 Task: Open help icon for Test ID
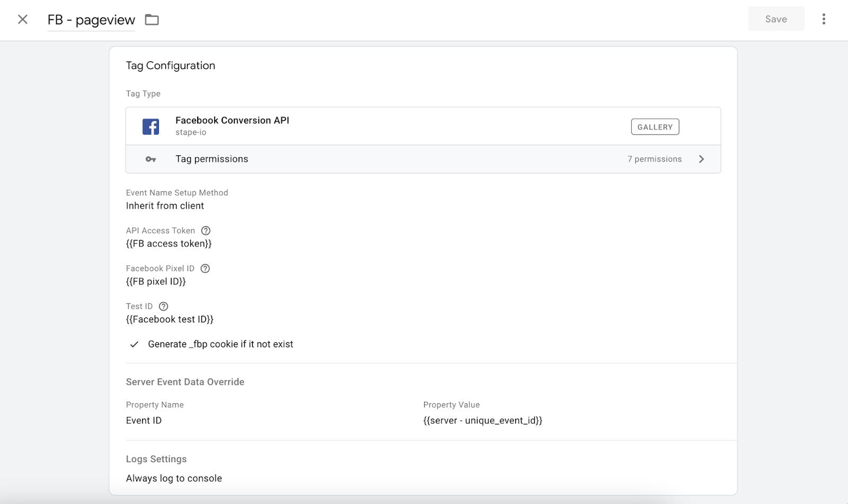(x=164, y=306)
